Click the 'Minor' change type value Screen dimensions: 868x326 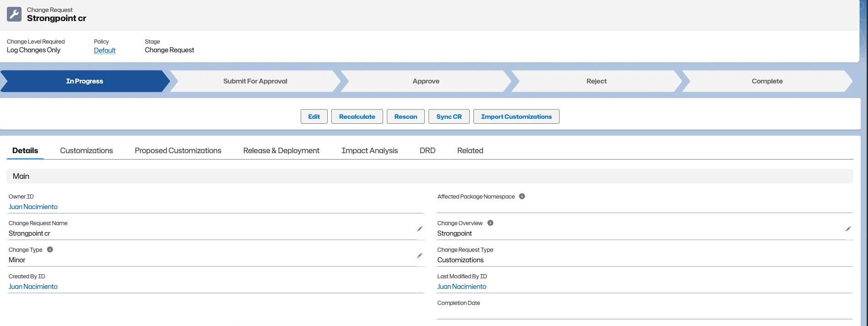[17, 260]
